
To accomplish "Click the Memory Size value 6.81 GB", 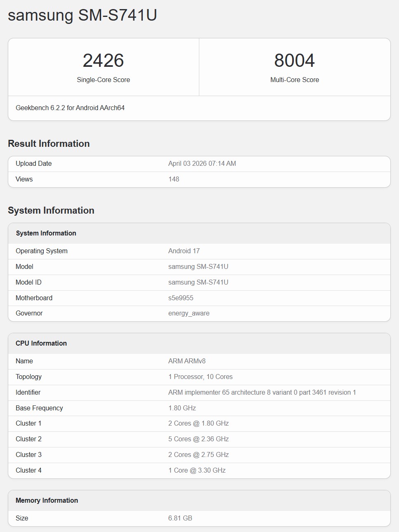I will point(180,518).
